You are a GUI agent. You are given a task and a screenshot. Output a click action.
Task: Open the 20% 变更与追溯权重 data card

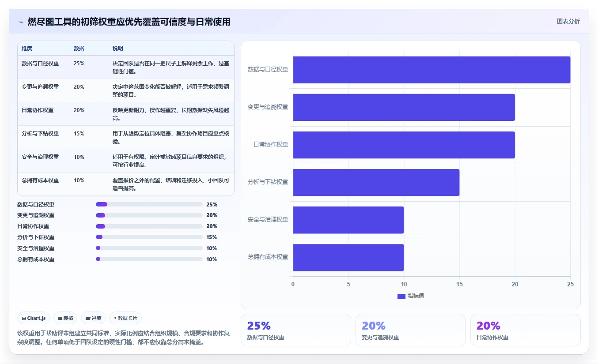411,330
